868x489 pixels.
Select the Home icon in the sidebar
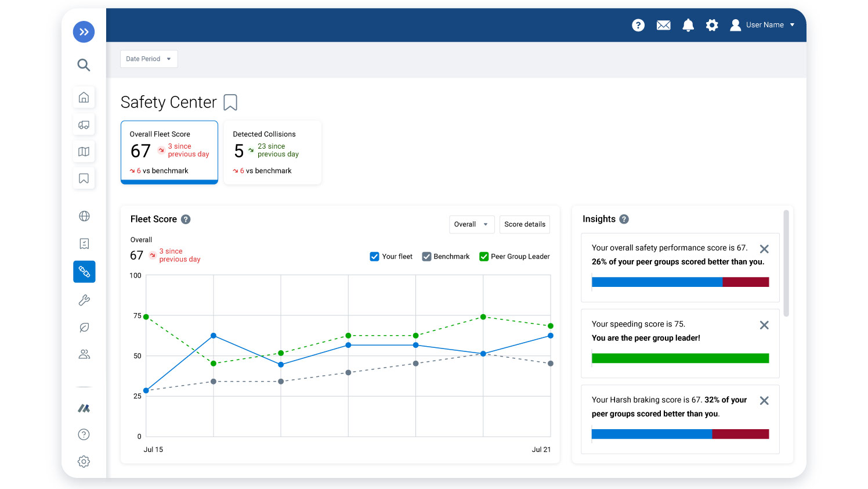(x=84, y=97)
